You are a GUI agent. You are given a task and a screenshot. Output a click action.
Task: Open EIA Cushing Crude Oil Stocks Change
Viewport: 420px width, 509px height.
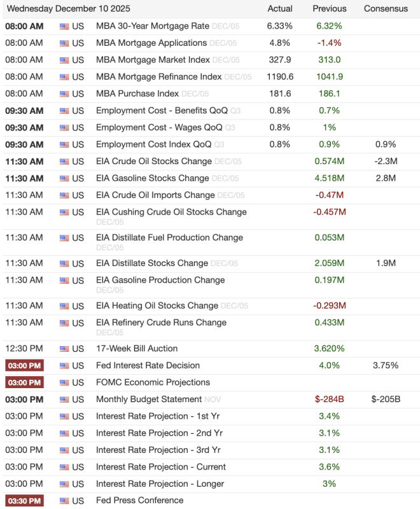click(x=171, y=212)
